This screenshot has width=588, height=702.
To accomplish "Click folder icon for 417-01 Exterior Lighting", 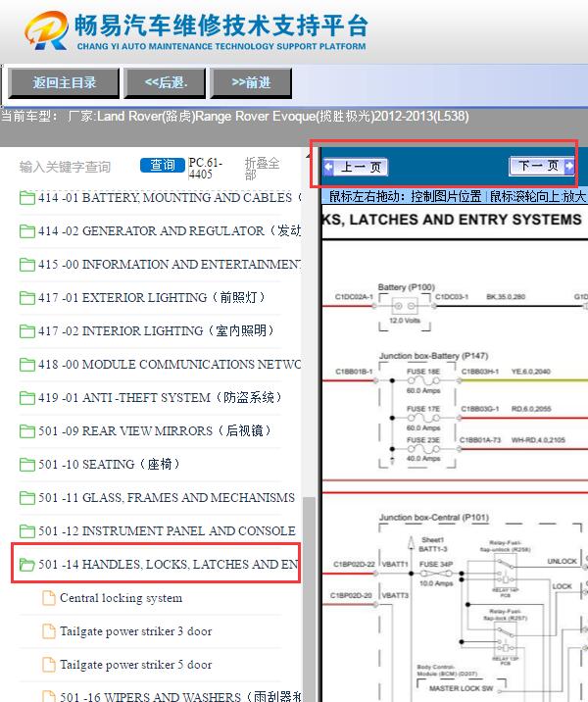I will pyautogui.click(x=27, y=298).
